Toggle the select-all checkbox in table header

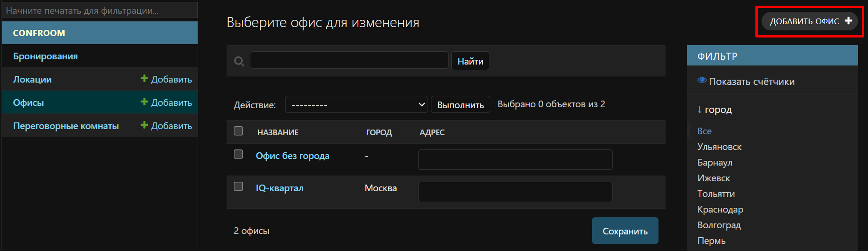(238, 131)
